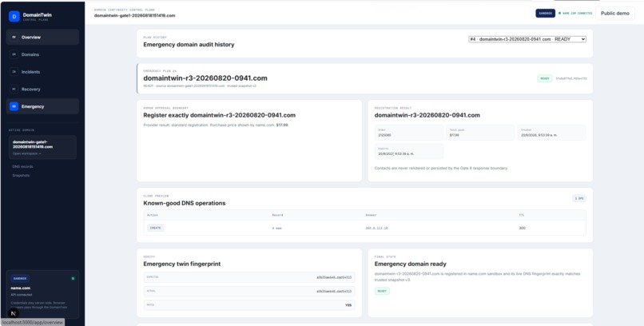This screenshot has height=326, width=644.
Task: Click the Open workspace link
Action: click(26, 153)
